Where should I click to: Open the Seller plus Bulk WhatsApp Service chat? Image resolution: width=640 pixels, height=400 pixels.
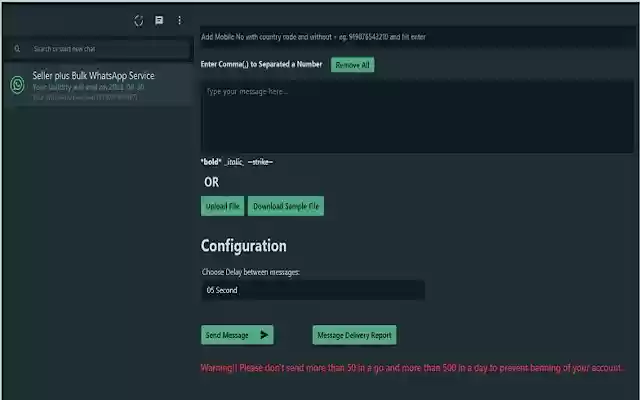98,85
